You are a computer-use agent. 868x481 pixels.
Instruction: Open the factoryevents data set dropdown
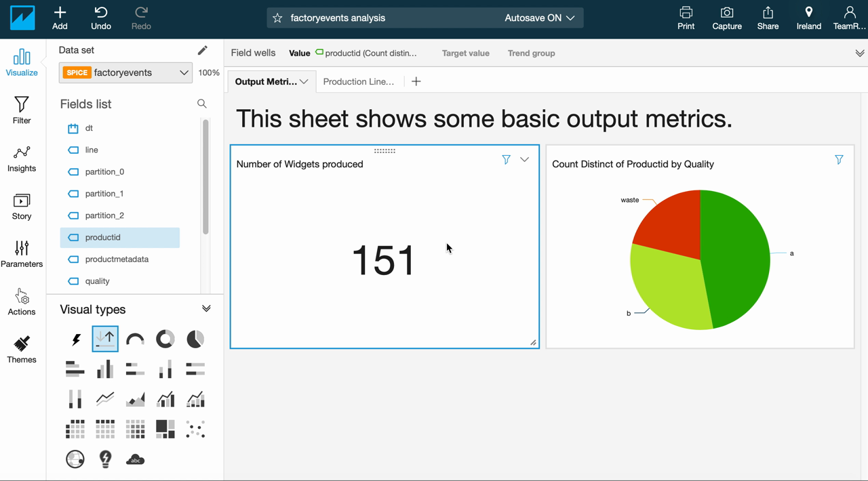coord(125,72)
